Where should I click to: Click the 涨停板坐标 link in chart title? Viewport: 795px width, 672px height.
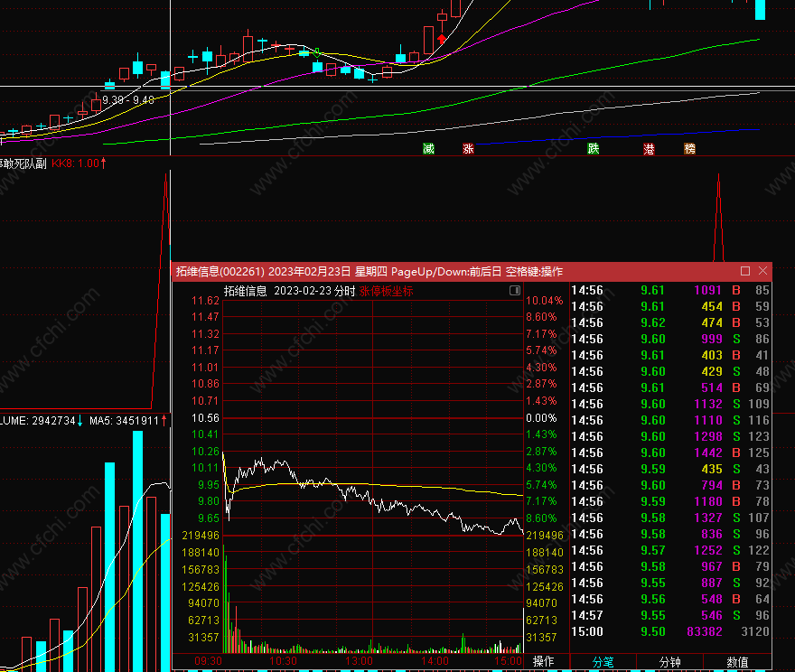[x=386, y=291]
